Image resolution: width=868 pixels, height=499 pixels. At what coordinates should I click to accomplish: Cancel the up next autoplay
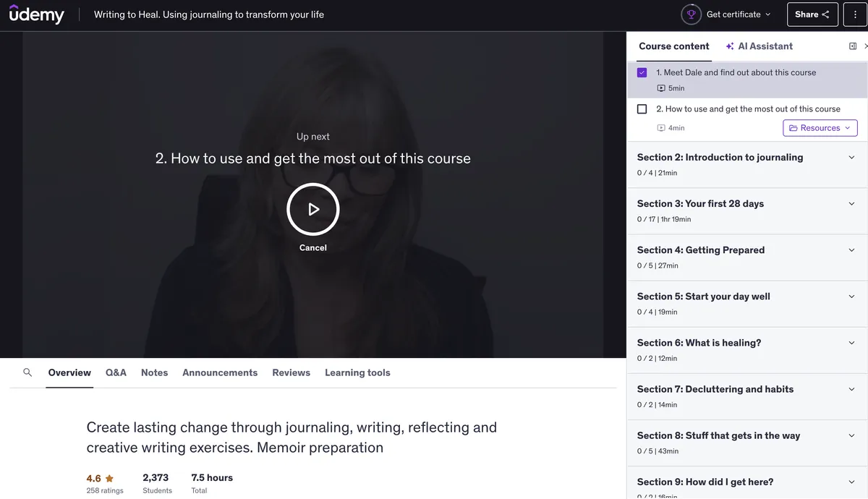(x=312, y=247)
